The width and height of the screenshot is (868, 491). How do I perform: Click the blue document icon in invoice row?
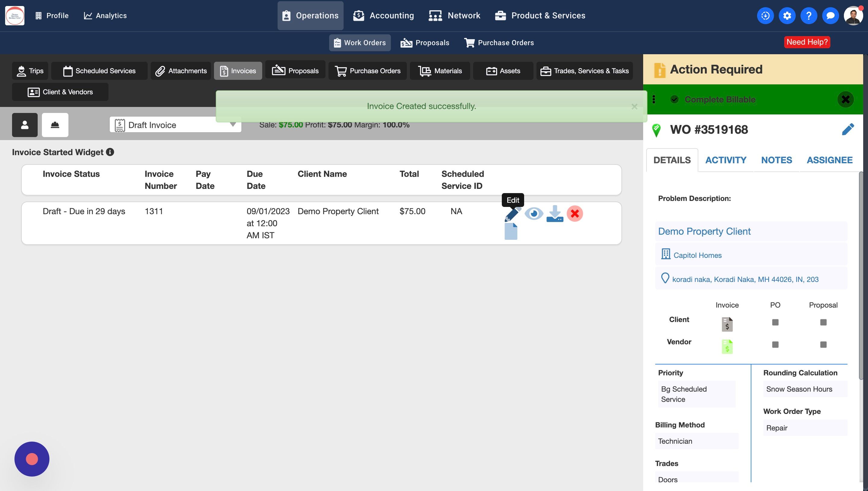tap(511, 231)
